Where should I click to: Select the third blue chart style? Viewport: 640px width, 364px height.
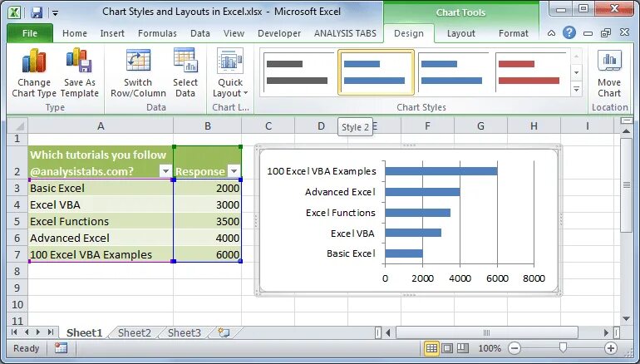tap(453, 72)
